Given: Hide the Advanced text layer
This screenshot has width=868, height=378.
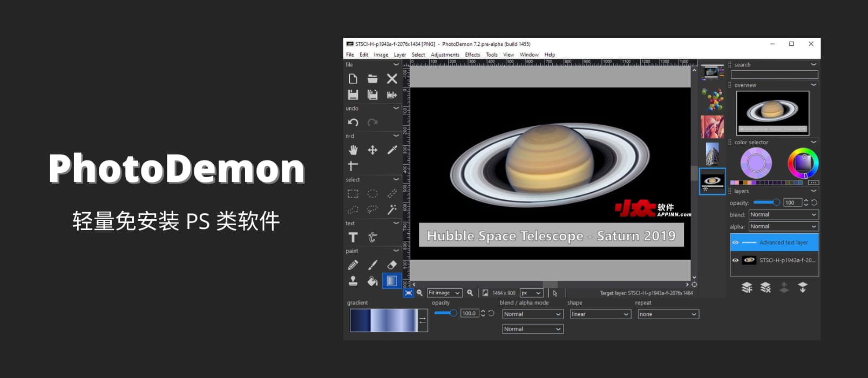Looking at the screenshot, I should click(x=735, y=242).
